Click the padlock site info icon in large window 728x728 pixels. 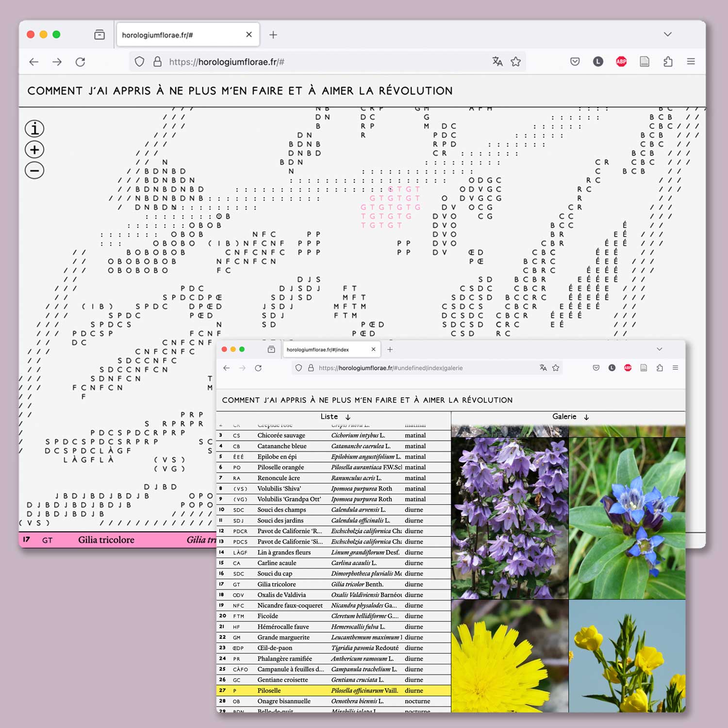(x=157, y=62)
